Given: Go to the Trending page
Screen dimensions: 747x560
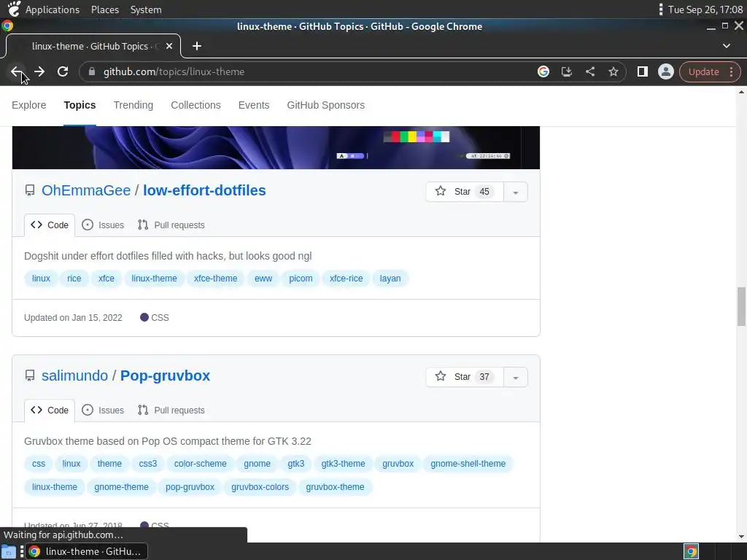Looking at the screenshot, I should tap(133, 105).
